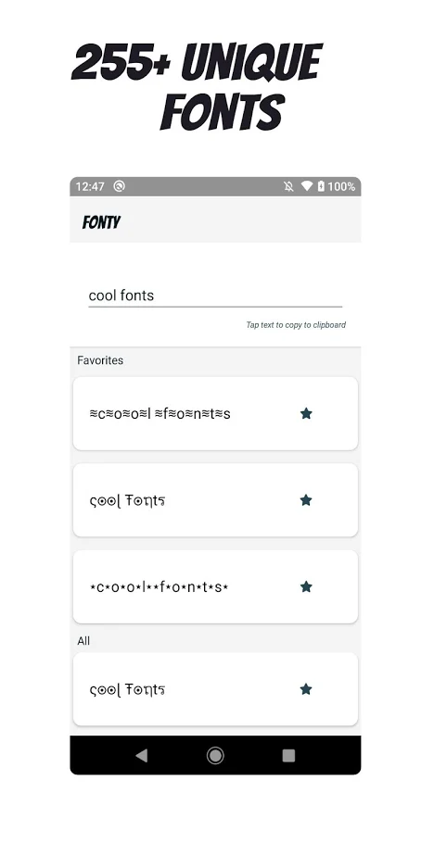
Task: Tap the recent apps square button
Action: (x=288, y=756)
